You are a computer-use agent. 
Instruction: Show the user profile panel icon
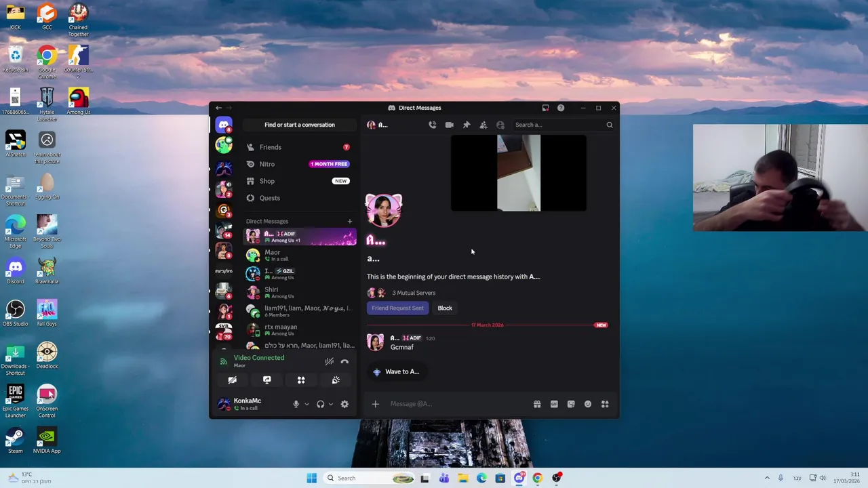(x=500, y=125)
